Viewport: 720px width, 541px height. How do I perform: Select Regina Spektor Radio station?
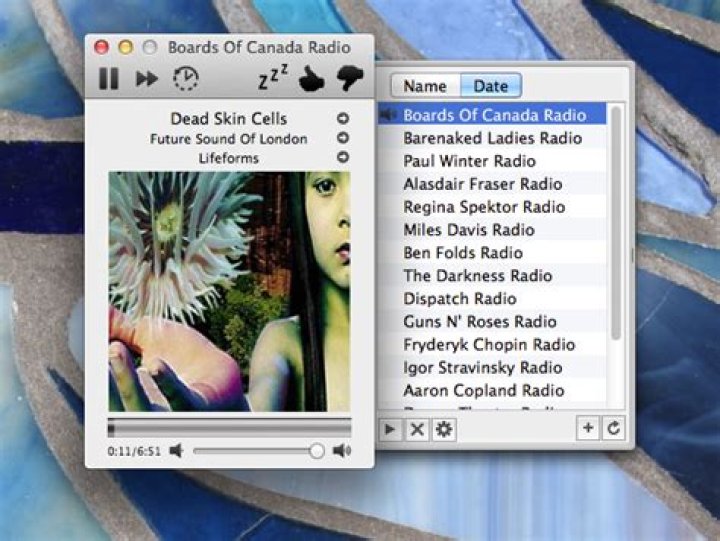pyautogui.click(x=492, y=207)
